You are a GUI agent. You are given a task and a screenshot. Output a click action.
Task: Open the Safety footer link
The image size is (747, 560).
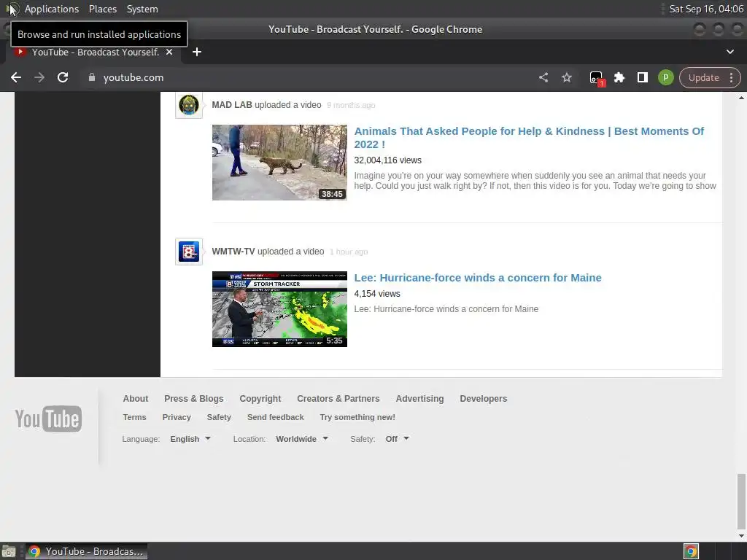coord(219,417)
